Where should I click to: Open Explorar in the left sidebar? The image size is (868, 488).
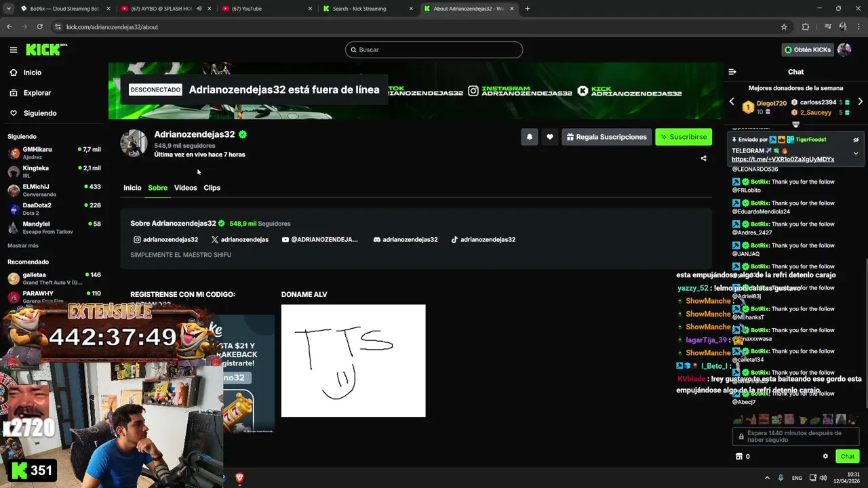click(x=37, y=93)
